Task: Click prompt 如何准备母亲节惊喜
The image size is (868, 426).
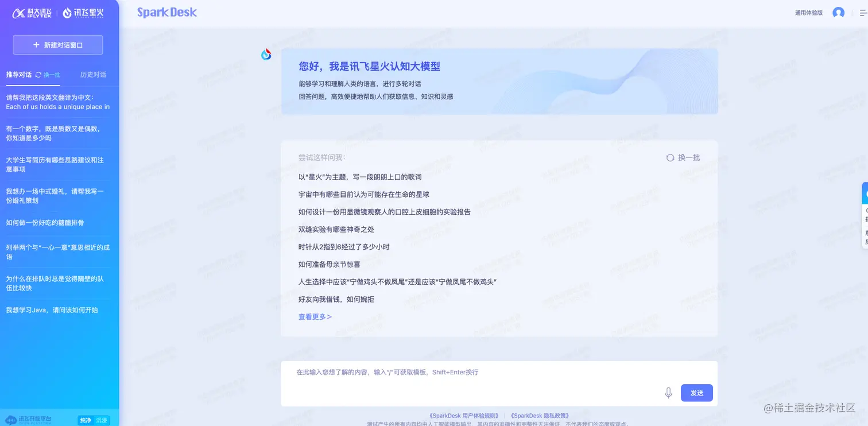Action: [330, 265]
